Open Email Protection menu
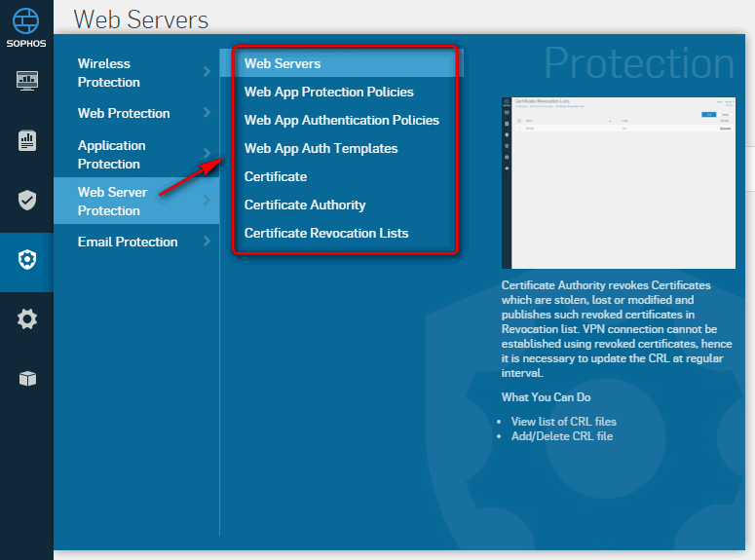This screenshot has height=560, width=755. click(x=136, y=242)
